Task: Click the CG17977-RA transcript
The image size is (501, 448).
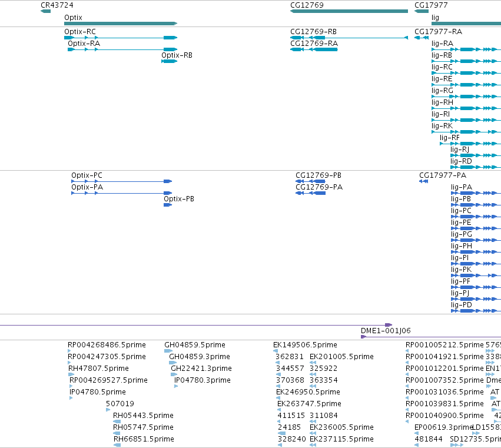Action: click(x=422, y=38)
